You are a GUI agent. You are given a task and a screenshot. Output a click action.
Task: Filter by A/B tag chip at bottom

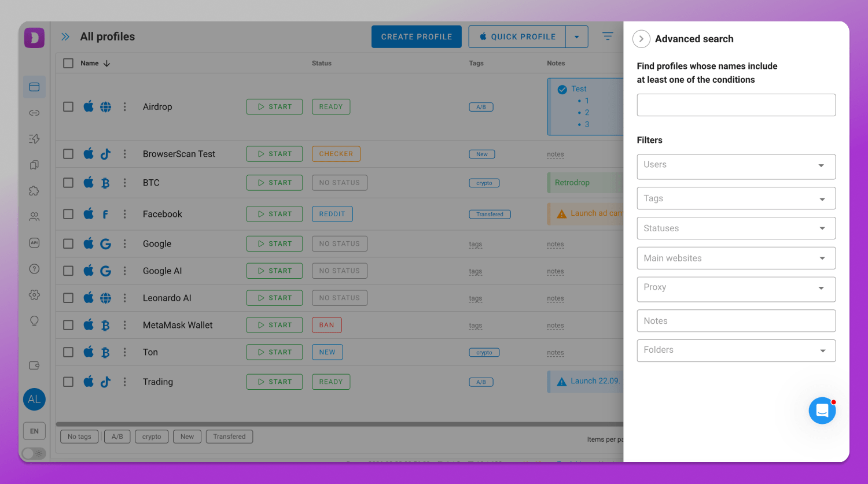pos(117,437)
